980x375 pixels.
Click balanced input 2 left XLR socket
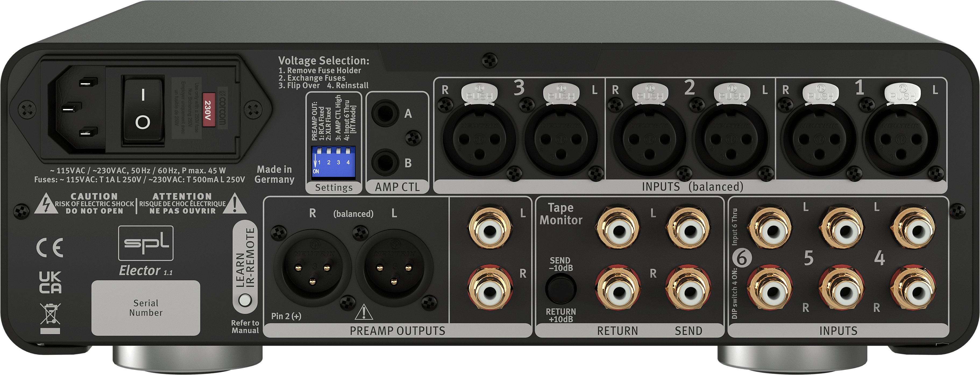pos(731,140)
